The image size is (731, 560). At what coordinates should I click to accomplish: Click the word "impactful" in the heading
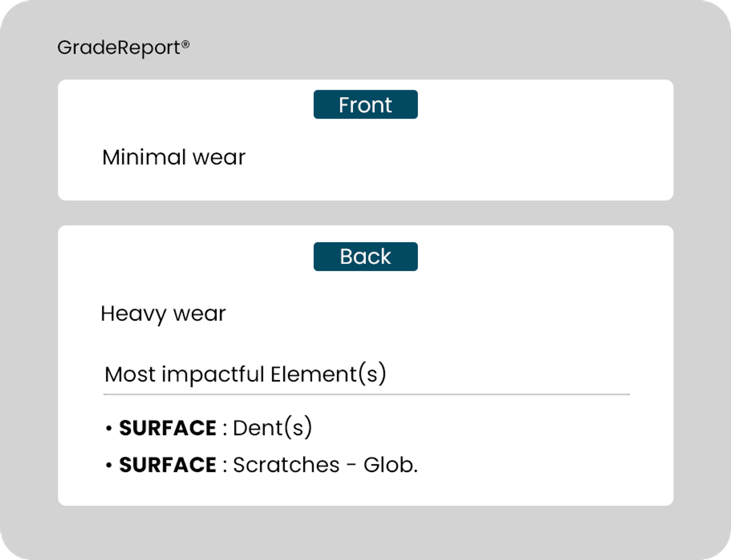click(x=213, y=374)
